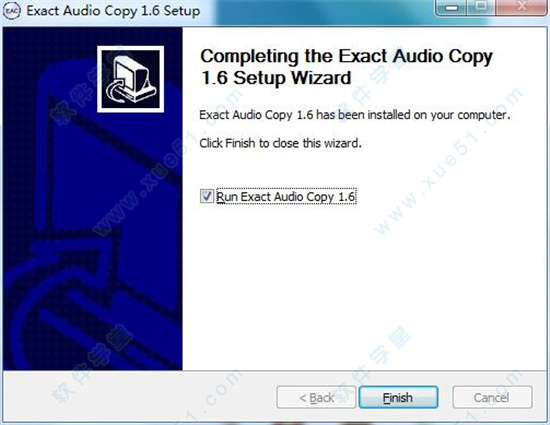The width and height of the screenshot is (550, 425).
Task: Click the "Exact Audio Copy 1.6 Setup" window title
Action: tap(113, 11)
